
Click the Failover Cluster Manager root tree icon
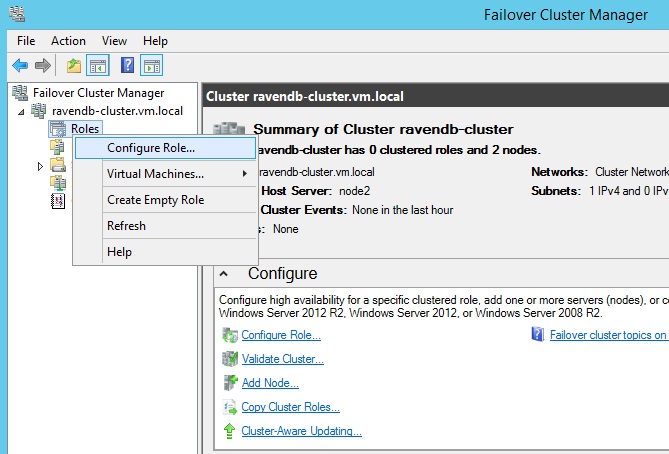[20, 93]
